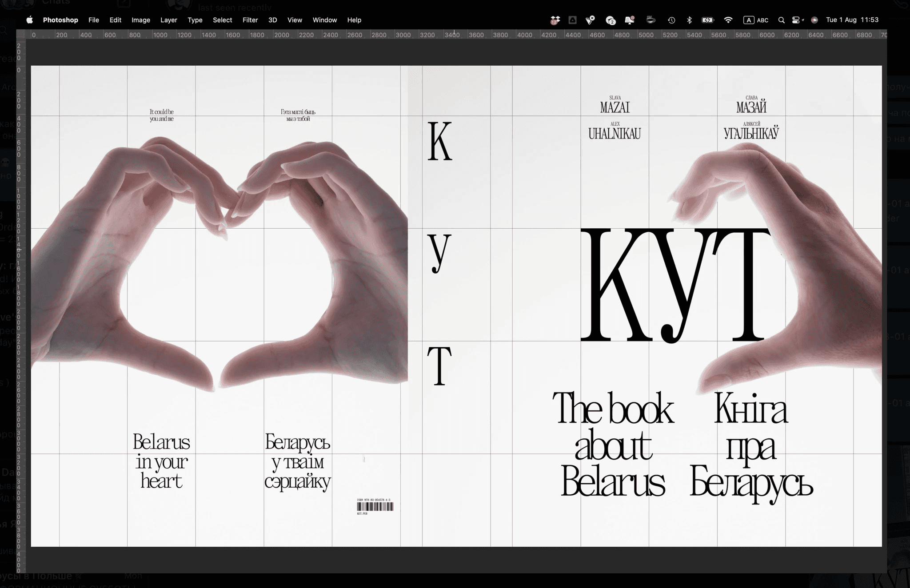Open the Apple logo menu
The width and height of the screenshot is (910, 588).
click(x=29, y=20)
